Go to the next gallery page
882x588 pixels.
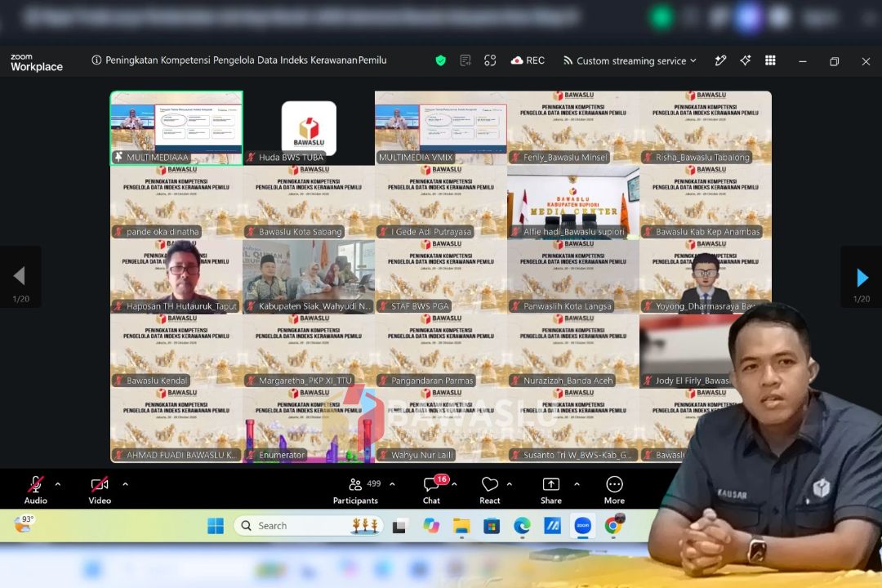tap(862, 277)
